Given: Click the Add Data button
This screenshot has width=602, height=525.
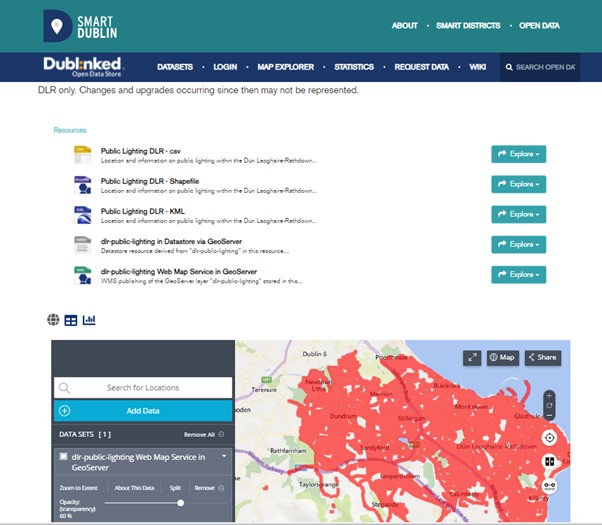Looking at the screenshot, I should pyautogui.click(x=142, y=411).
